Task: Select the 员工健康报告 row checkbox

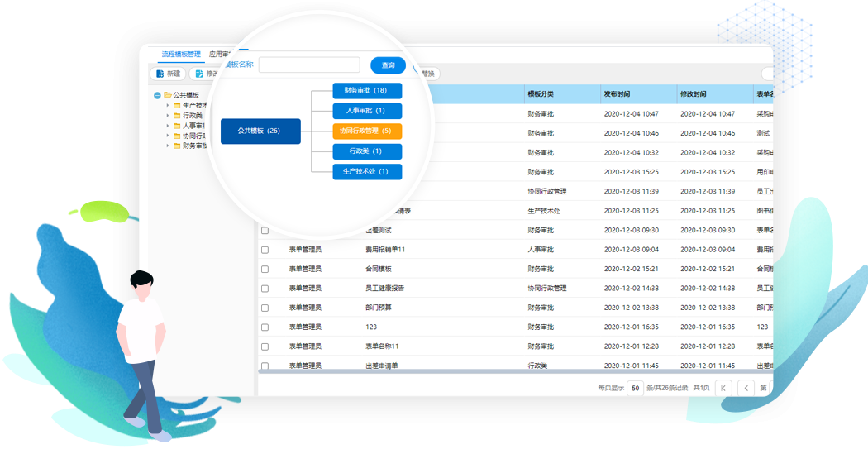Action: pyautogui.click(x=265, y=289)
